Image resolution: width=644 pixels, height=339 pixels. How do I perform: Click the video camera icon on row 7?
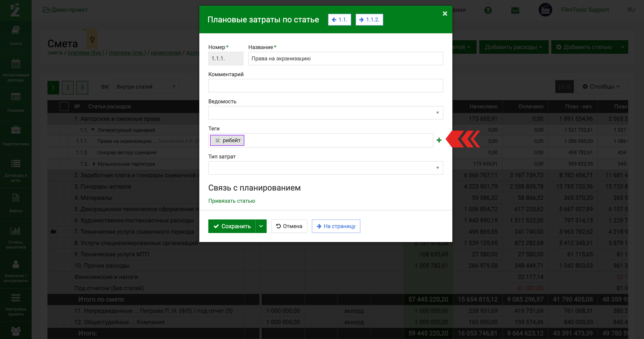(x=54, y=232)
